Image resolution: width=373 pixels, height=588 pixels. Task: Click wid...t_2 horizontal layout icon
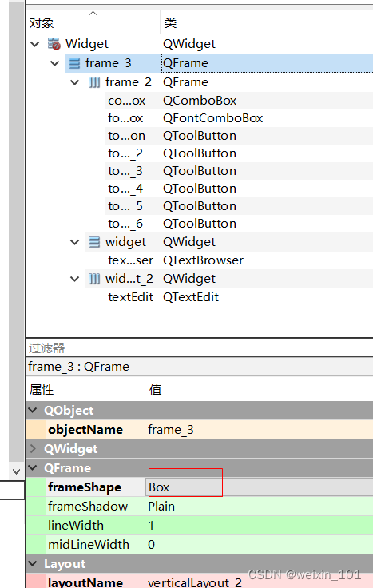coord(94,279)
